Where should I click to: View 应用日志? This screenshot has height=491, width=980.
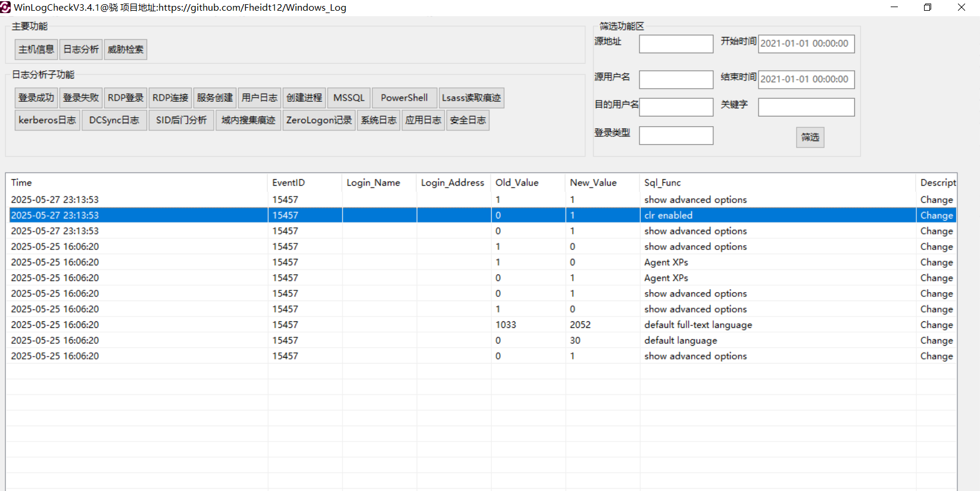click(423, 120)
